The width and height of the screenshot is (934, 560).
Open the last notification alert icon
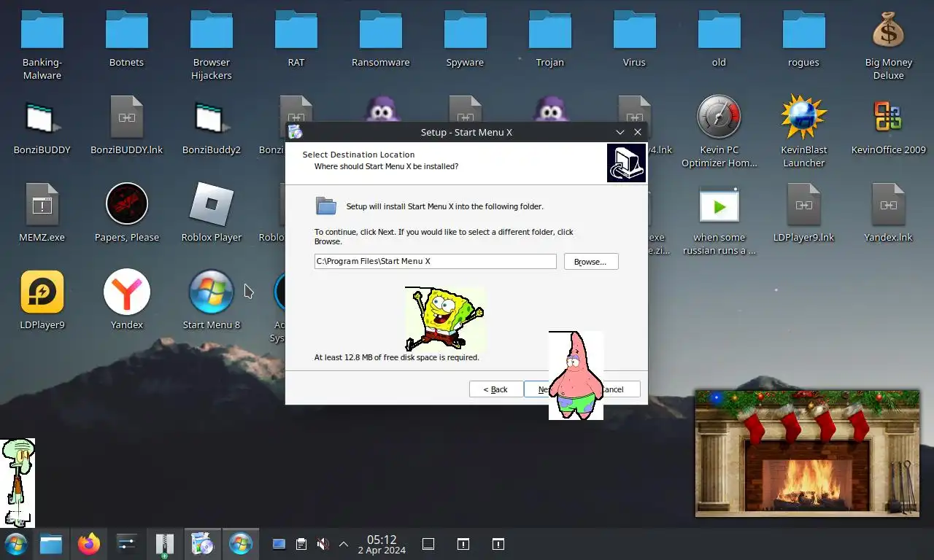click(498, 544)
